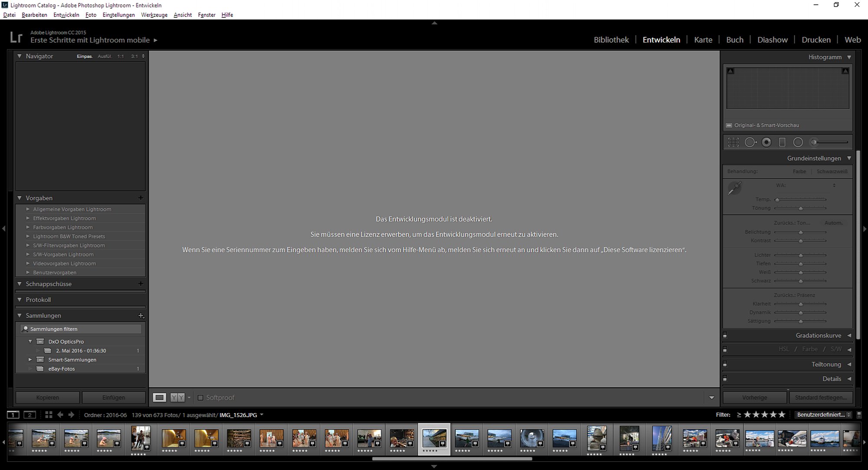868x470 pixels.
Task: Click the Loupe view icon in toolbar
Action: click(159, 398)
